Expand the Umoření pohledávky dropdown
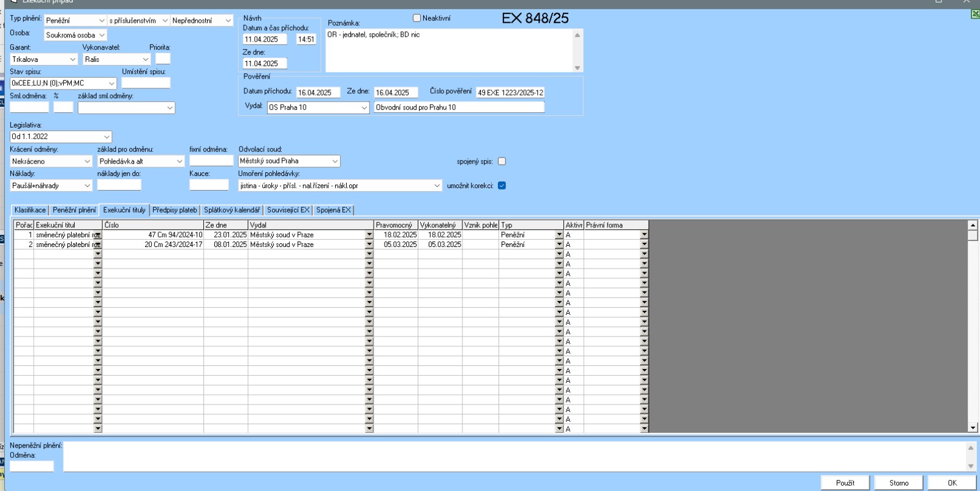 pyautogui.click(x=437, y=186)
